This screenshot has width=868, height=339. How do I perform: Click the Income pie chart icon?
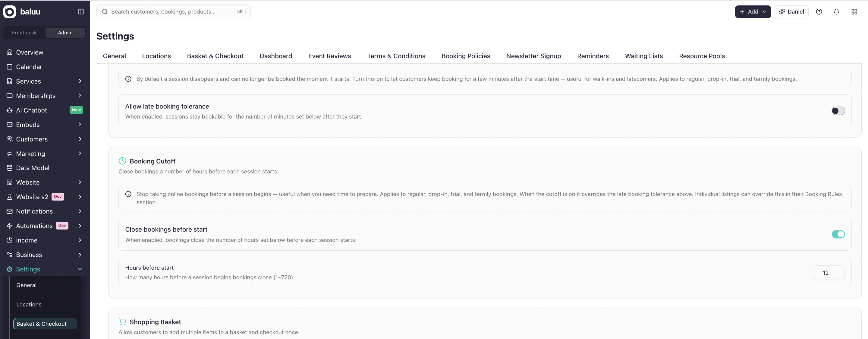coord(9,240)
